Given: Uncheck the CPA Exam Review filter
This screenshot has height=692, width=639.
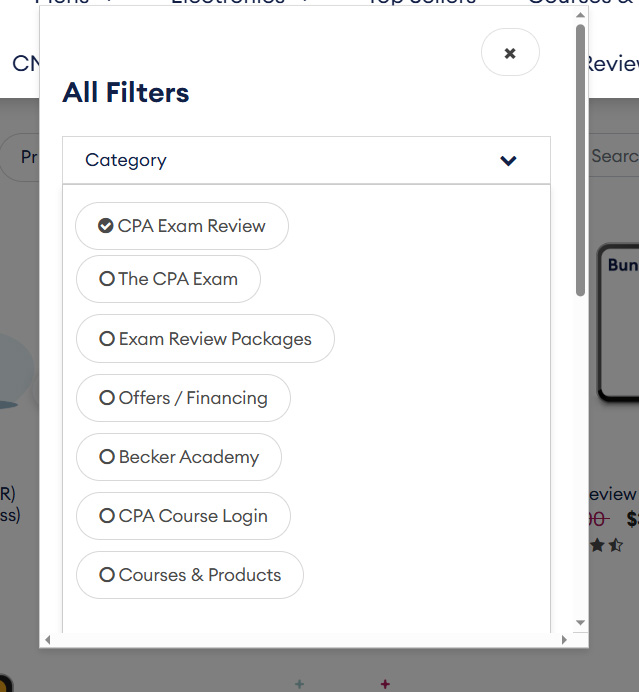Looking at the screenshot, I should (x=182, y=226).
